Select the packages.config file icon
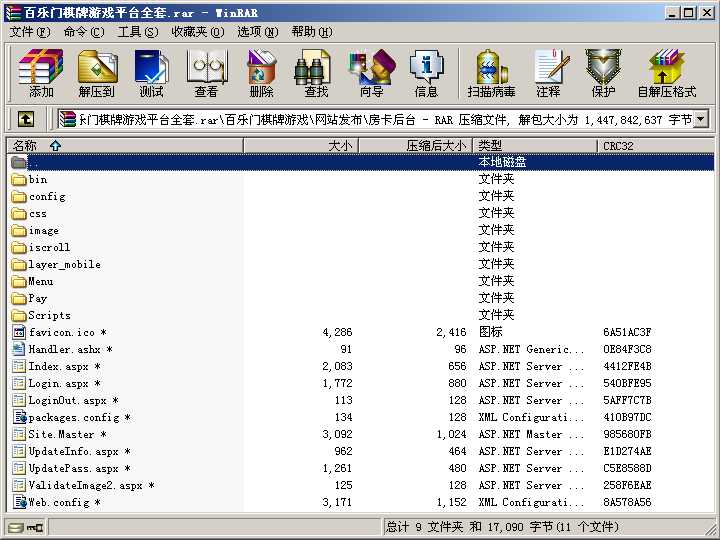Viewport: 720px width, 540px height. point(20,417)
